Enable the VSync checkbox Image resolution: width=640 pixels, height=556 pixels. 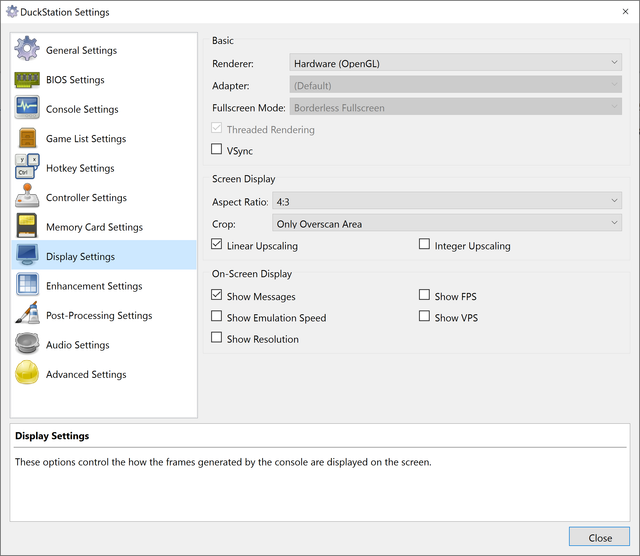point(217,149)
